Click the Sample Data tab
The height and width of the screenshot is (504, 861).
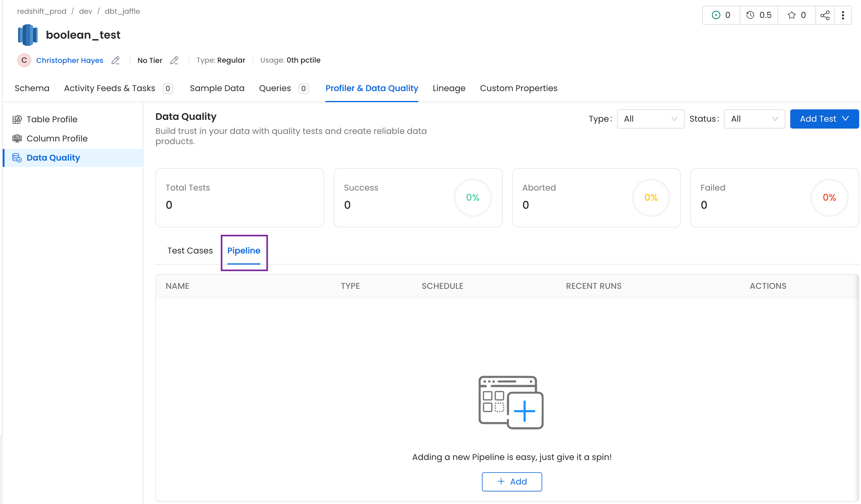(217, 88)
